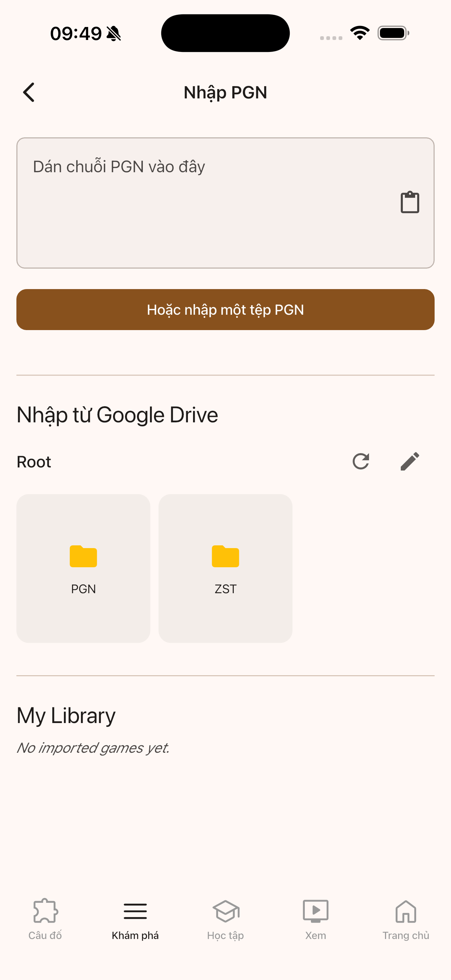This screenshot has width=451, height=980.
Task: Tap the Wi-Fi status bar icon
Action: pyautogui.click(x=360, y=33)
